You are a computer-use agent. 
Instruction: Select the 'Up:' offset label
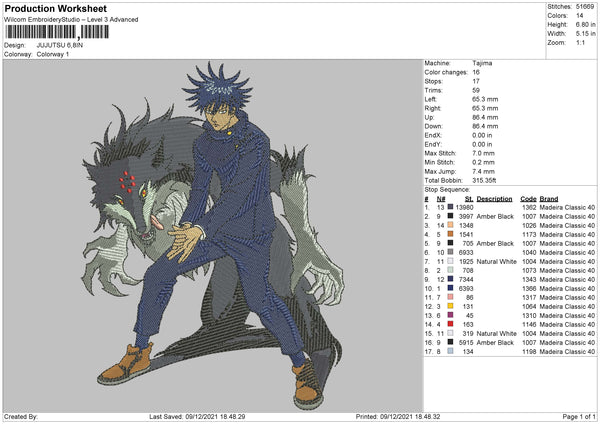(x=429, y=117)
